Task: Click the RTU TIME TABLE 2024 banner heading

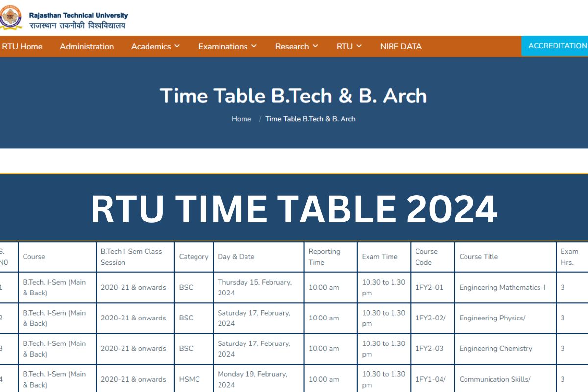Action: tap(294, 209)
